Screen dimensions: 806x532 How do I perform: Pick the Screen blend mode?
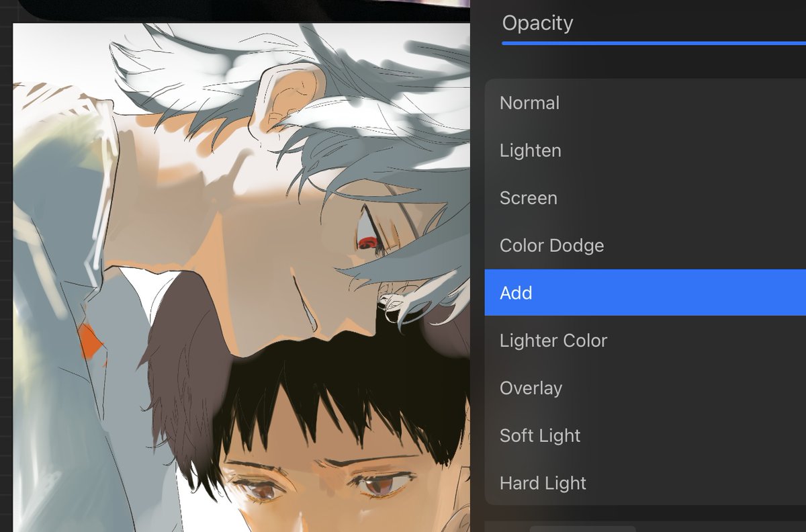[x=645, y=198]
